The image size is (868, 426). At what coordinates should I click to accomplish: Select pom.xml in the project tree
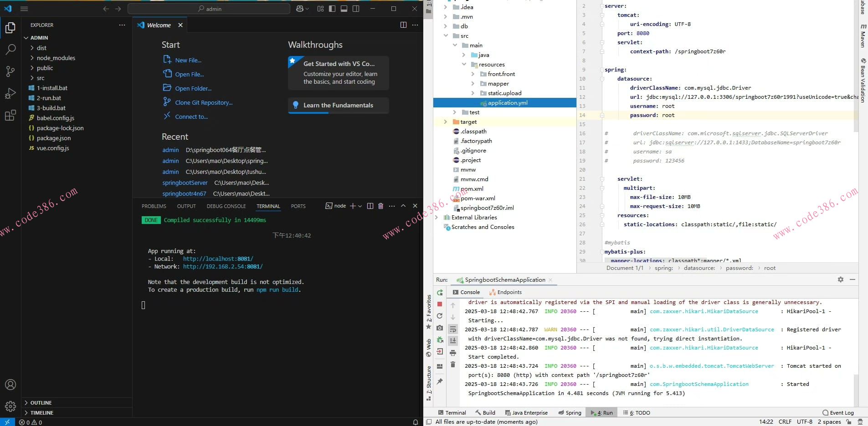pyautogui.click(x=472, y=189)
